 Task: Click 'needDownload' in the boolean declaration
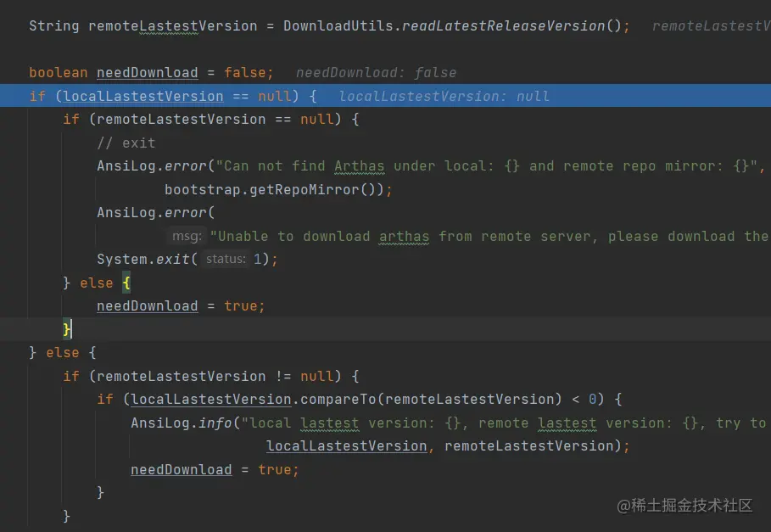[147, 73]
